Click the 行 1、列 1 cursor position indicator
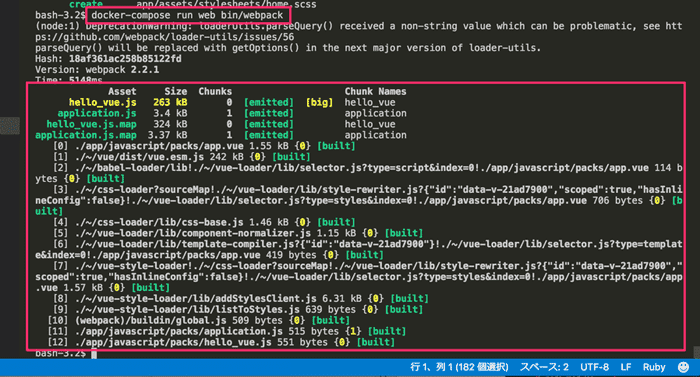Viewport: 700px width, 377px height. (x=459, y=367)
